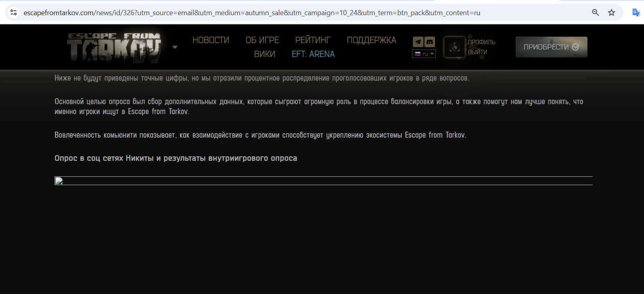This screenshot has height=294, width=644.
Task: Open the ru language selector dropdown
Action: (424, 54)
